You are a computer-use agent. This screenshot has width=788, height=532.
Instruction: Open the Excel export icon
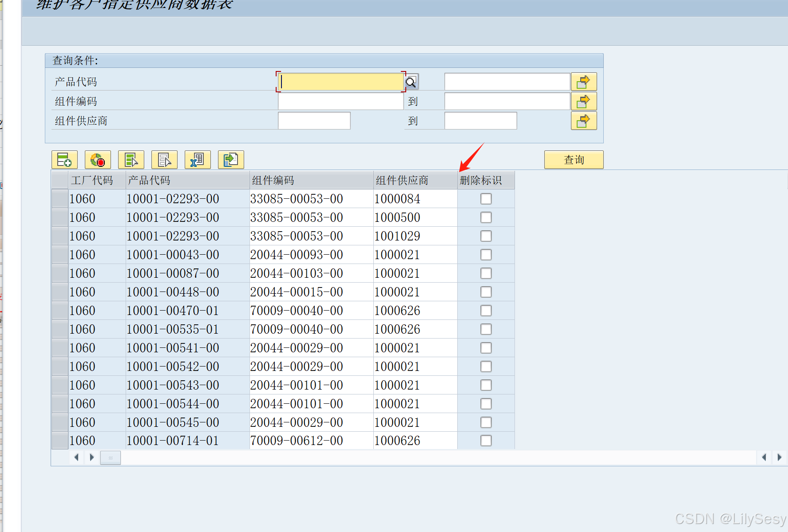198,160
